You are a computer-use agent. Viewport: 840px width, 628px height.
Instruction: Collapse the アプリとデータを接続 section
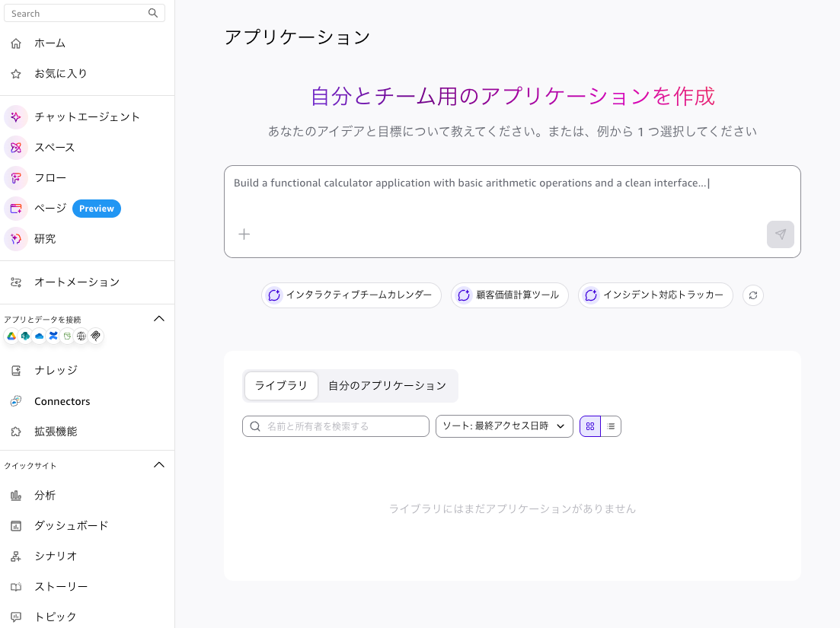[159, 318]
